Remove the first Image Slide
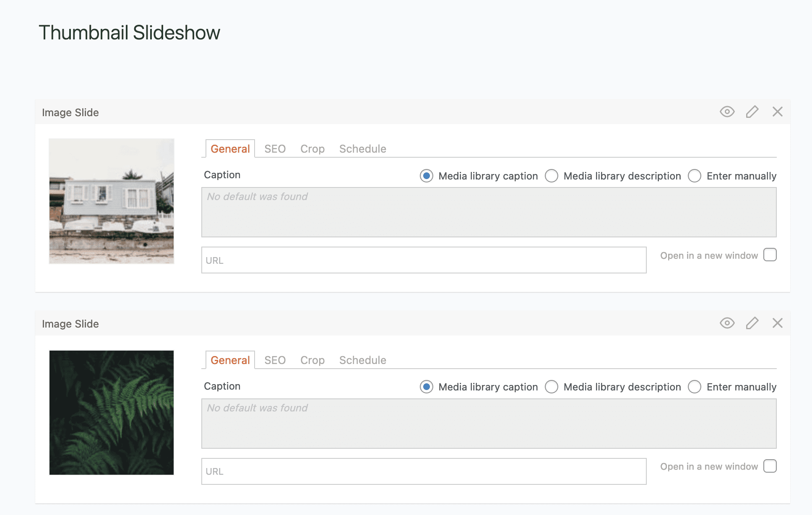 point(778,112)
